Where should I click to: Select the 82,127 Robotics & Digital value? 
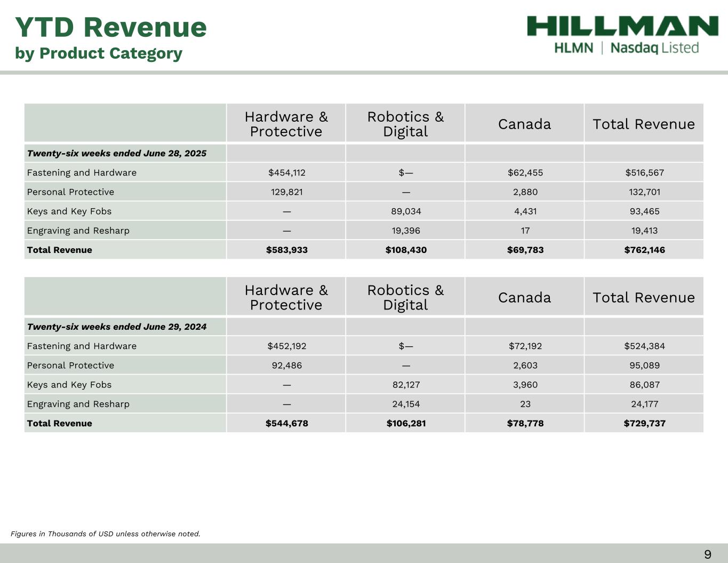pos(406,385)
